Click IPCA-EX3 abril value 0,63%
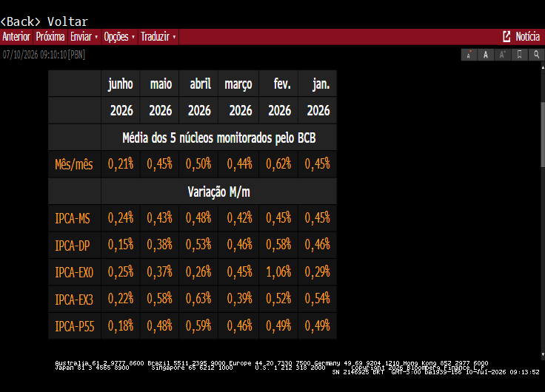 198,298
